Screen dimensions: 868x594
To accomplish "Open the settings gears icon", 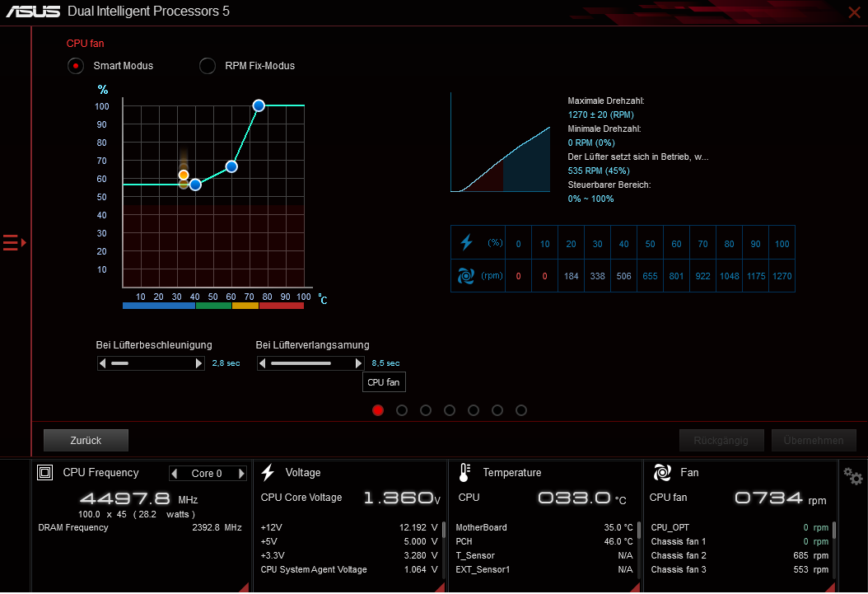I will [852, 476].
